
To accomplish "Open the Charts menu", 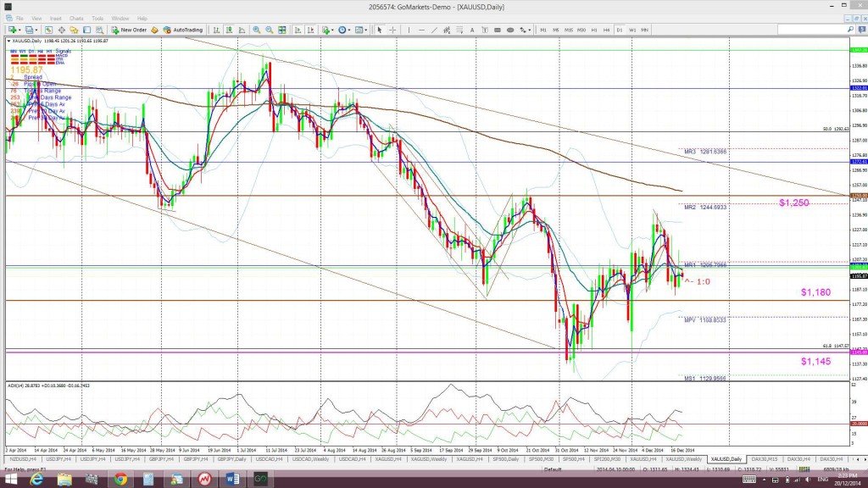I will pos(76,19).
